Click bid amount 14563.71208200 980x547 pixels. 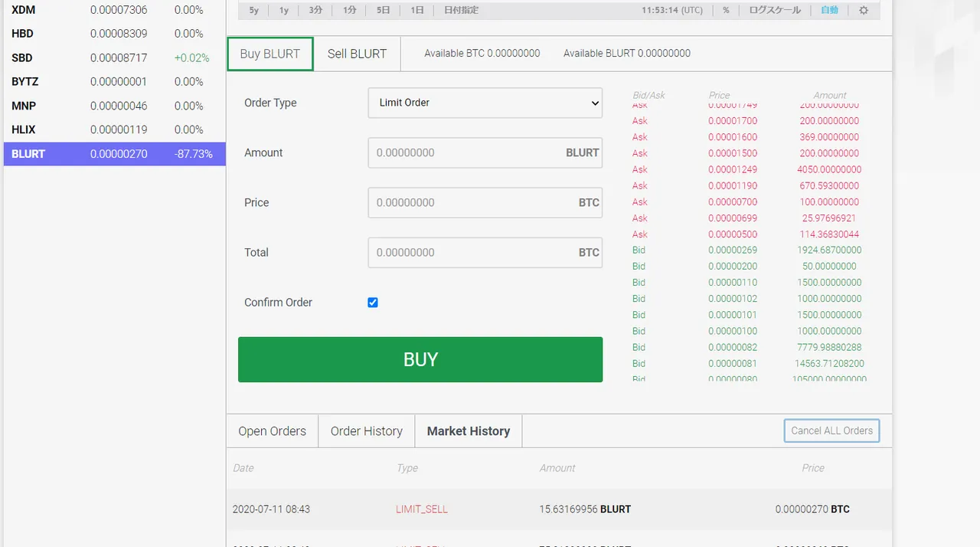[x=829, y=364]
